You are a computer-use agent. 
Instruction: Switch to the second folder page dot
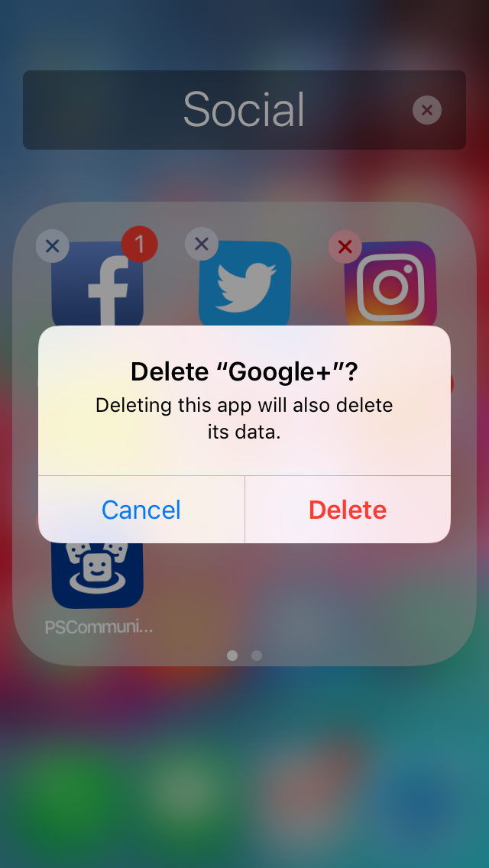click(257, 656)
